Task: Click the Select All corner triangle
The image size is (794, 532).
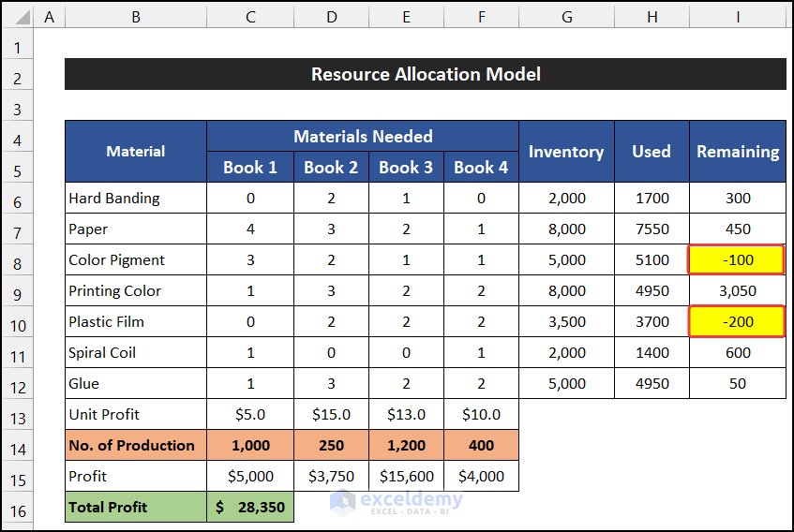Action: pos(21,17)
